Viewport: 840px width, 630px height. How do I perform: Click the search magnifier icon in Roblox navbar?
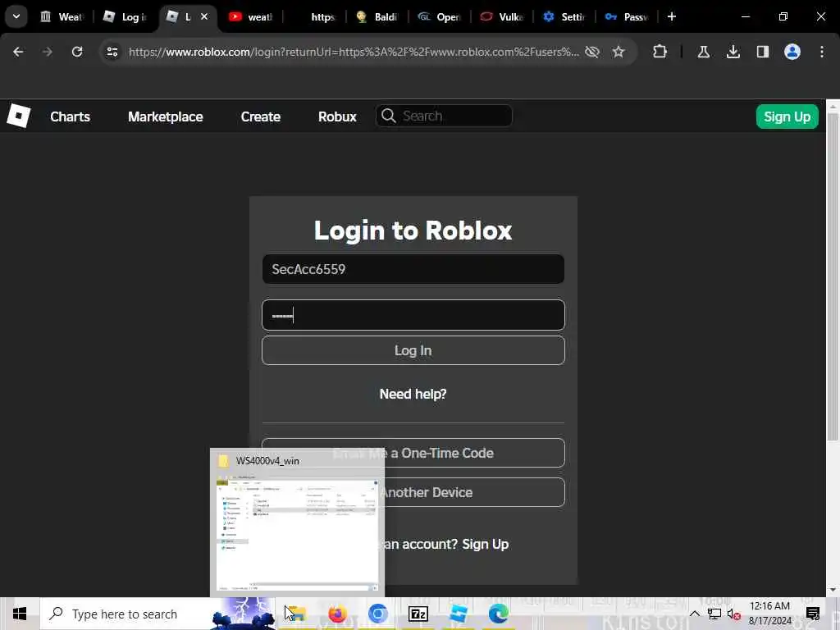[x=389, y=116]
